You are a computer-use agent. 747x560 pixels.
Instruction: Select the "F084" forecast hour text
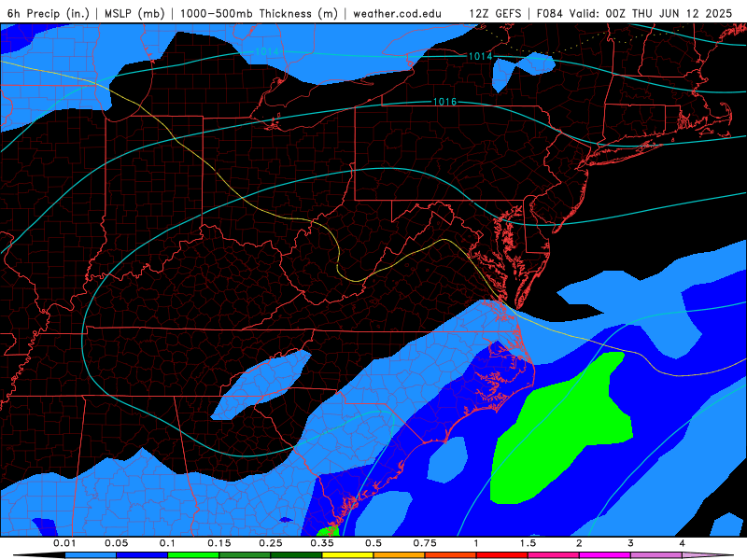550,13
